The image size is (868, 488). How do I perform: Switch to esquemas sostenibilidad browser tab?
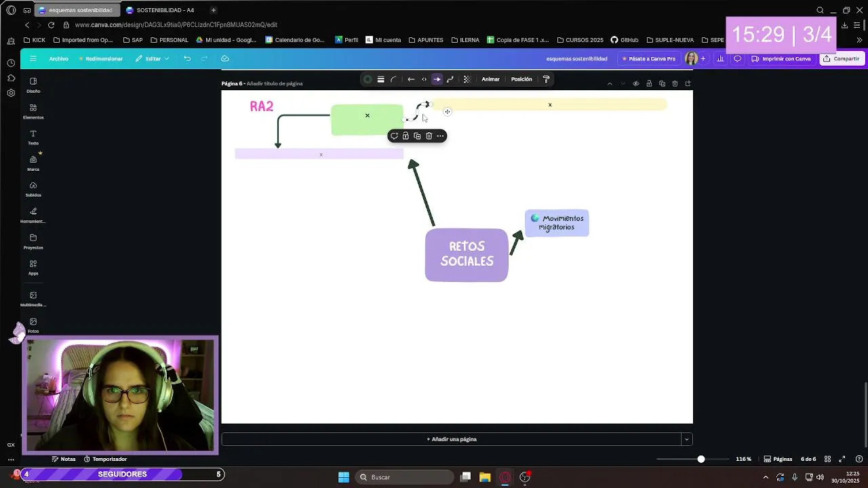[x=76, y=10]
